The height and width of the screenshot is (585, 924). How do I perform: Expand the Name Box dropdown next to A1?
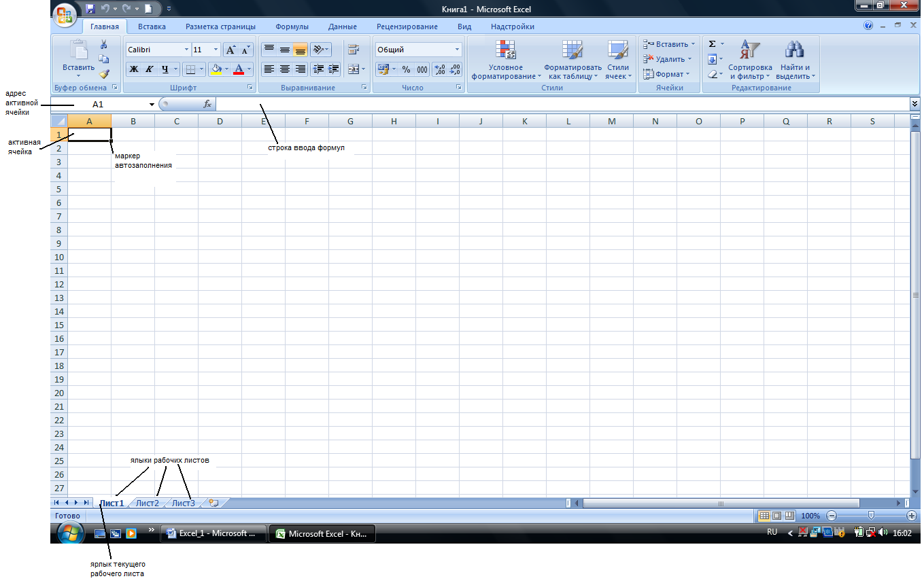tap(152, 105)
